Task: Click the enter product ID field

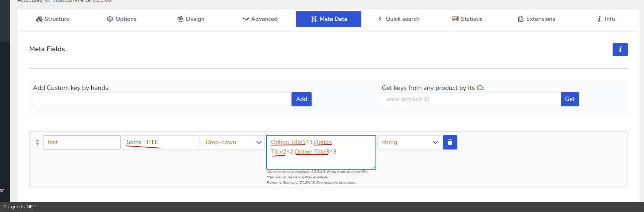Action: coord(470,99)
